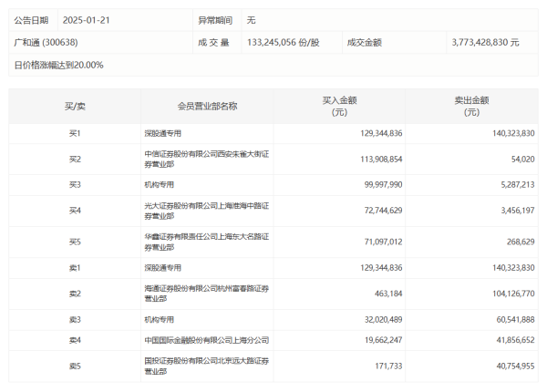Click the value 41,856,652

(x=516, y=340)
